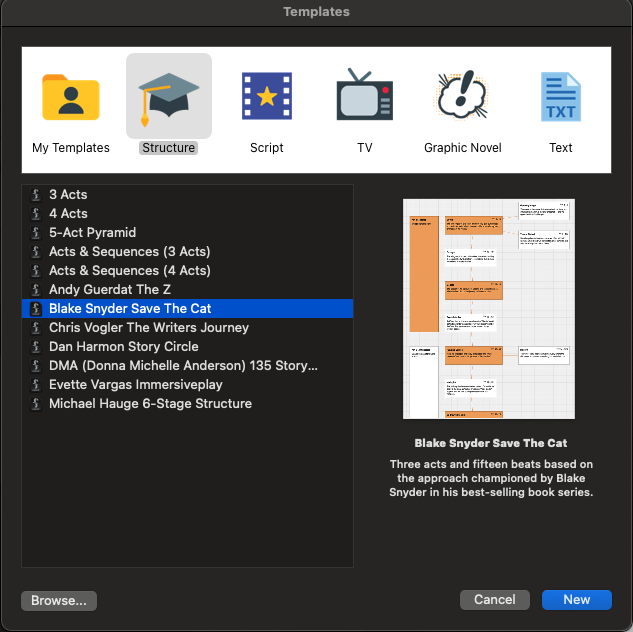Click the Save The Cat preview thumbnail
The width and height of the screenshot is (633, 632).
489,308
